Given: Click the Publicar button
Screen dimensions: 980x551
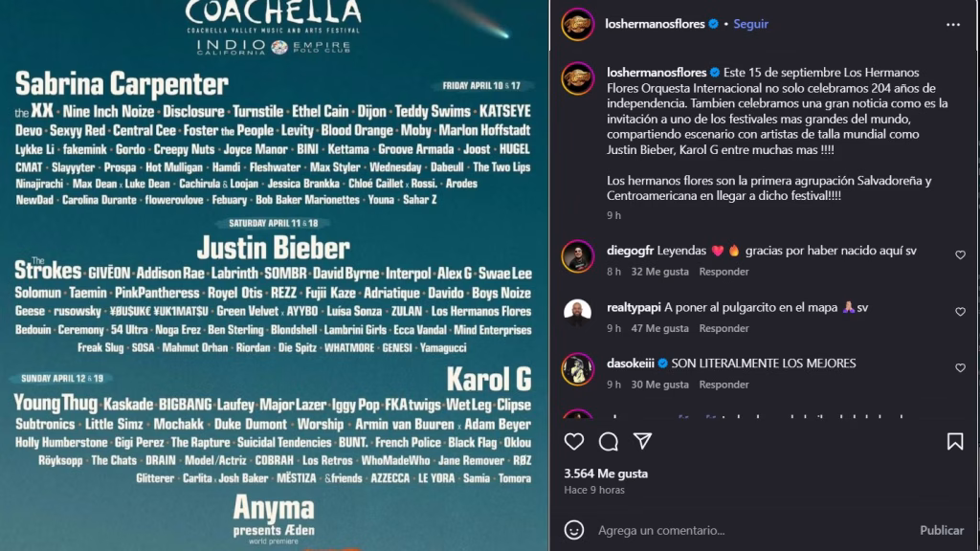Looking at the screenshot, I should tap(942, 530).
